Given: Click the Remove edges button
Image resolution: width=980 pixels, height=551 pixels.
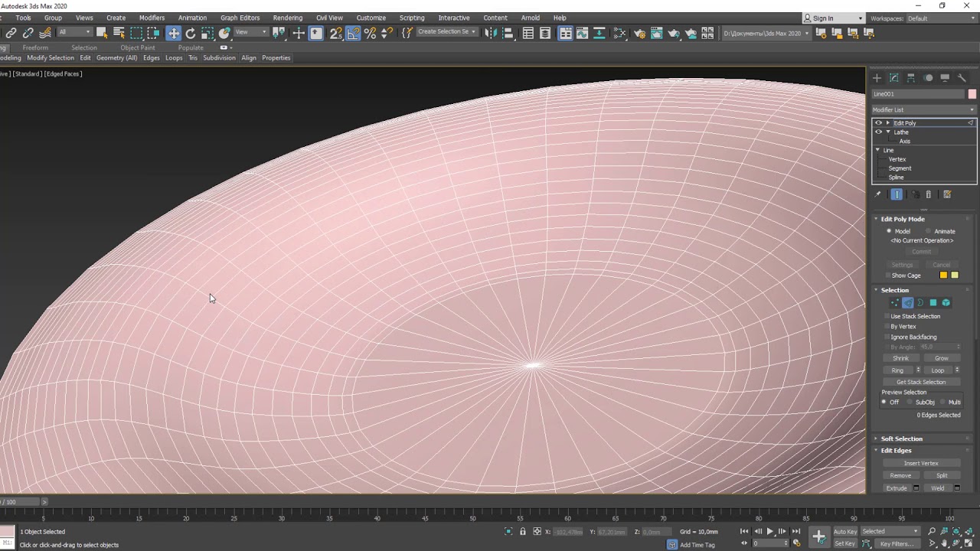Looking at the screenshot, I should (x=900, y=475).
